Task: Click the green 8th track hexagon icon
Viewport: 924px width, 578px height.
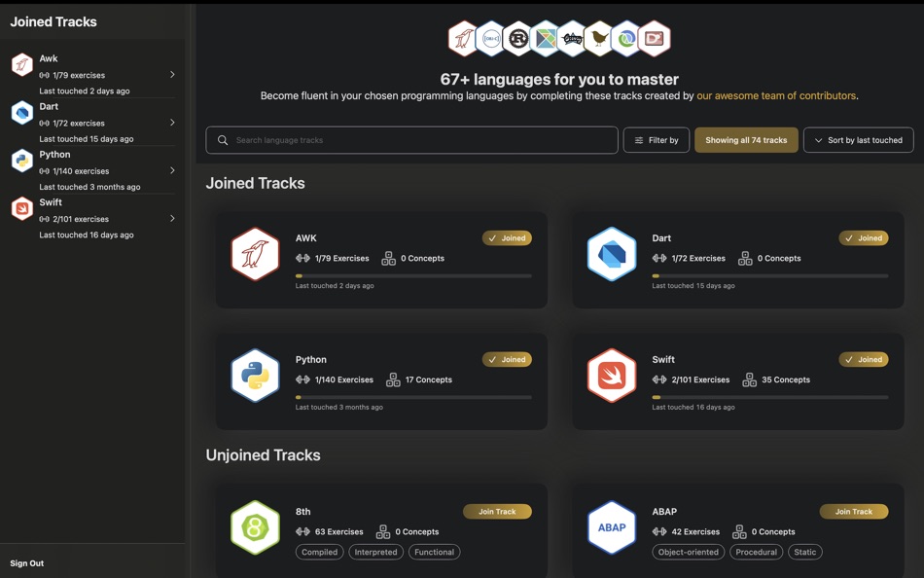Action: pyautogui.click(x=255, y=527)
